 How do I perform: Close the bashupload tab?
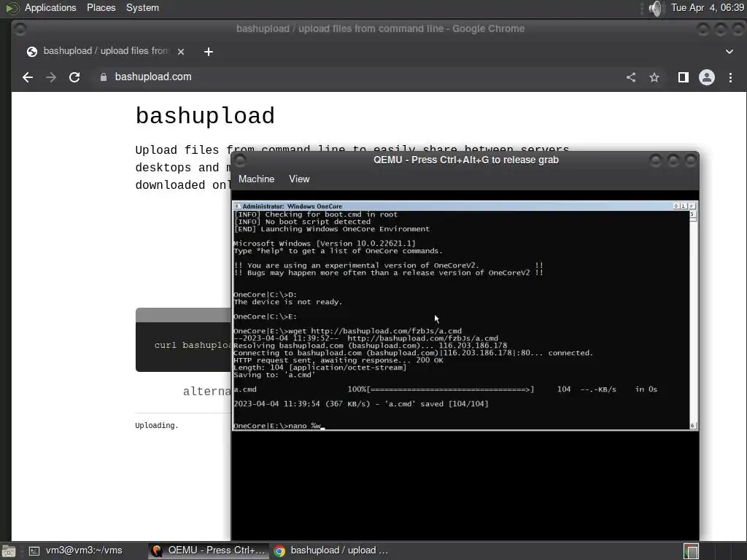pos(181,52)
